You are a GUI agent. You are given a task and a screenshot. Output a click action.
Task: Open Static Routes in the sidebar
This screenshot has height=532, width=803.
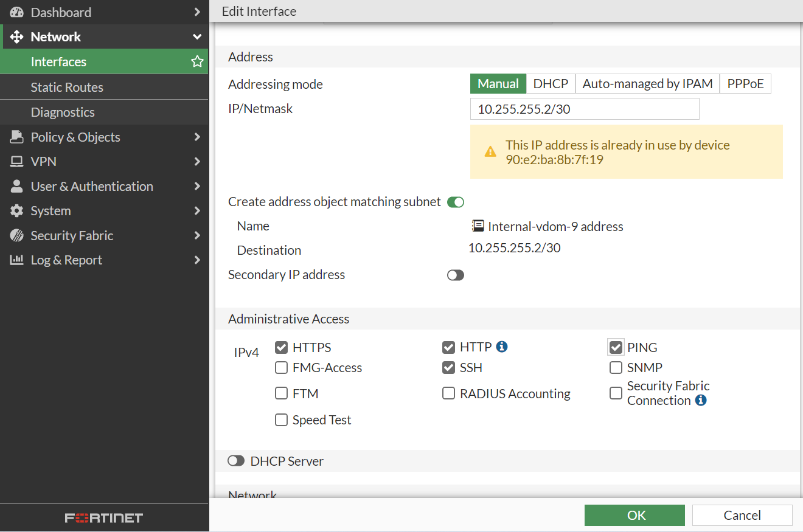point(67,88)
